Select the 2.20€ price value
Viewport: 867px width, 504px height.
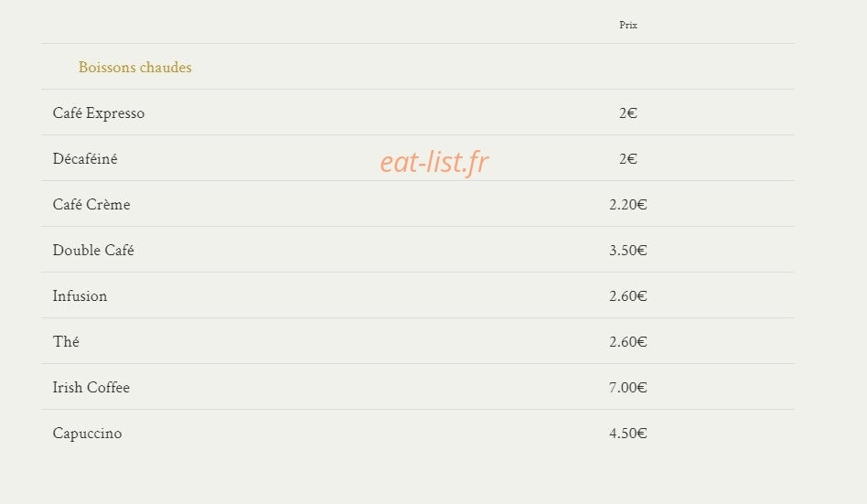(x=628, y=205)
